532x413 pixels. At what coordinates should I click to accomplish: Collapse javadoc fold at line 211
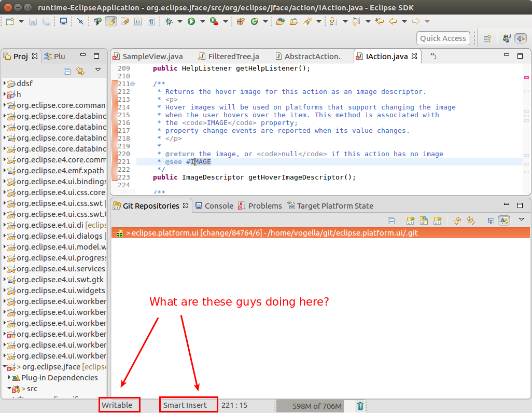tap(133, 84)
